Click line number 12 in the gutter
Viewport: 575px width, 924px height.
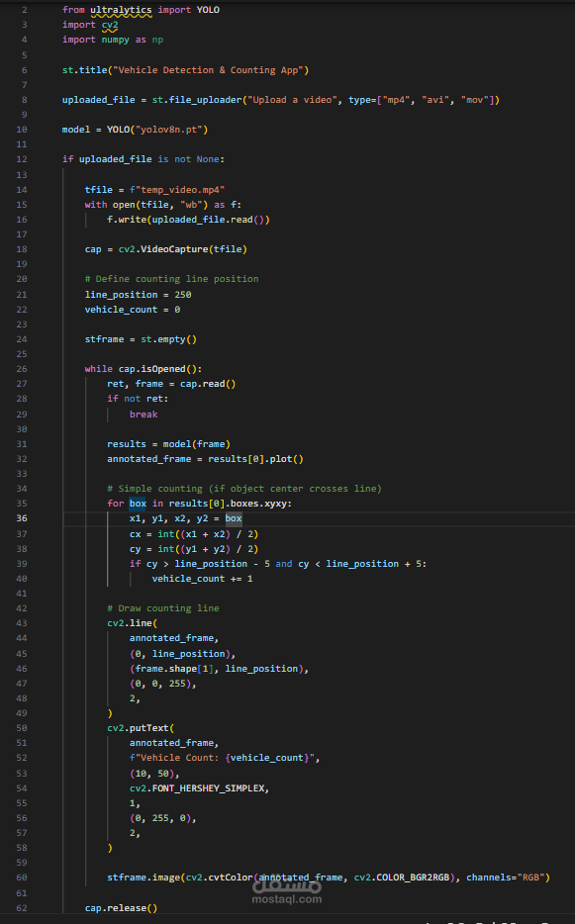(22, 159)
